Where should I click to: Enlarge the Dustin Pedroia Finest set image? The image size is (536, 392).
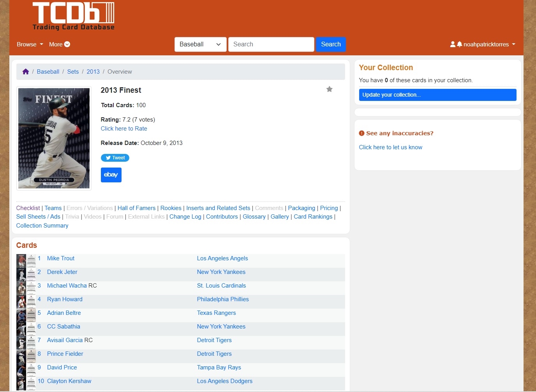coord(54,138)
